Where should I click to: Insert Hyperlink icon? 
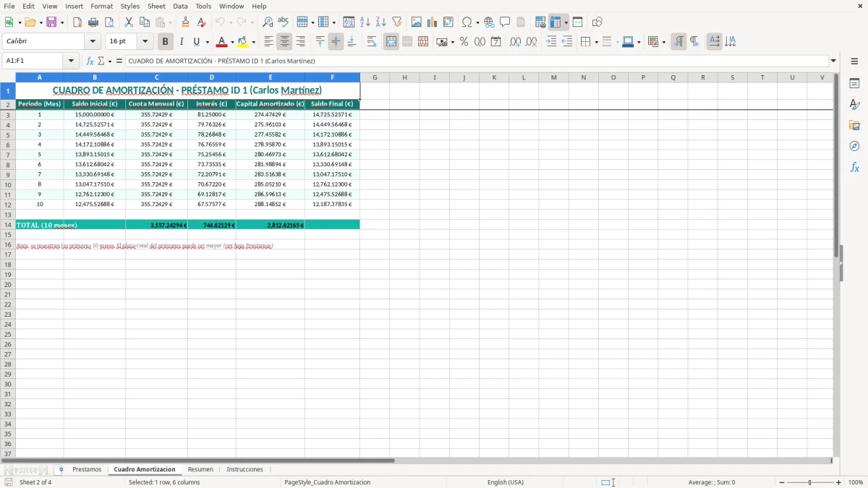pyautogui.click(x=490, y=22)
